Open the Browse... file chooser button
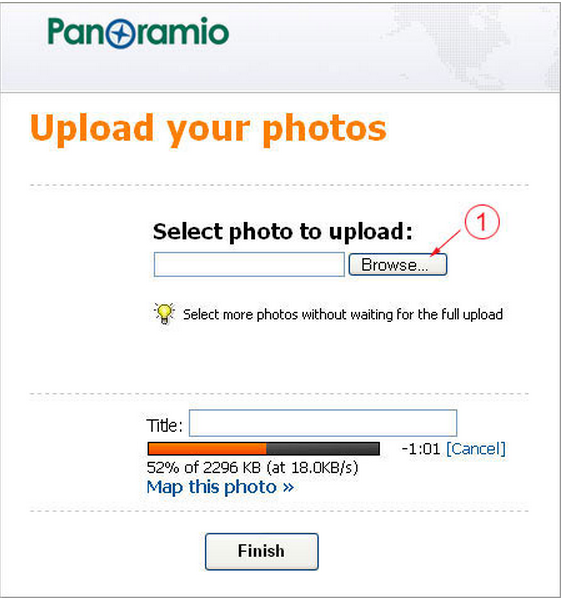This screenshot has height=598, width=561. [x=397, y=265]
